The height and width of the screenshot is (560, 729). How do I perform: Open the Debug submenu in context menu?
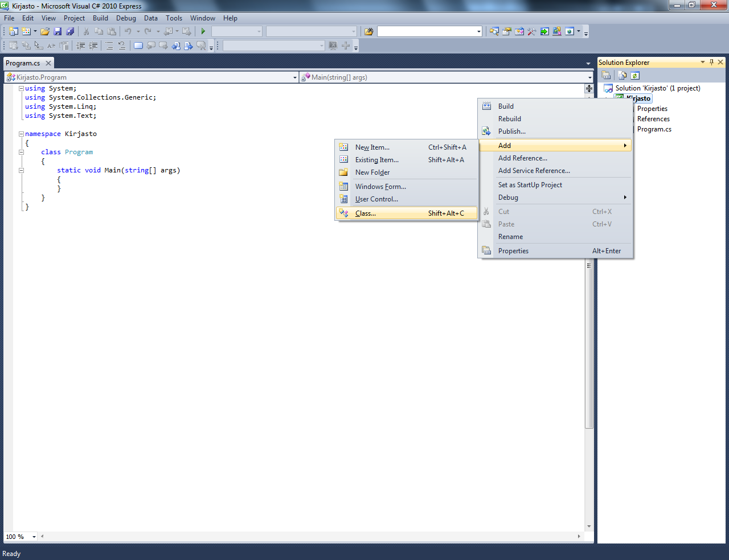click(x=555, y=197)
